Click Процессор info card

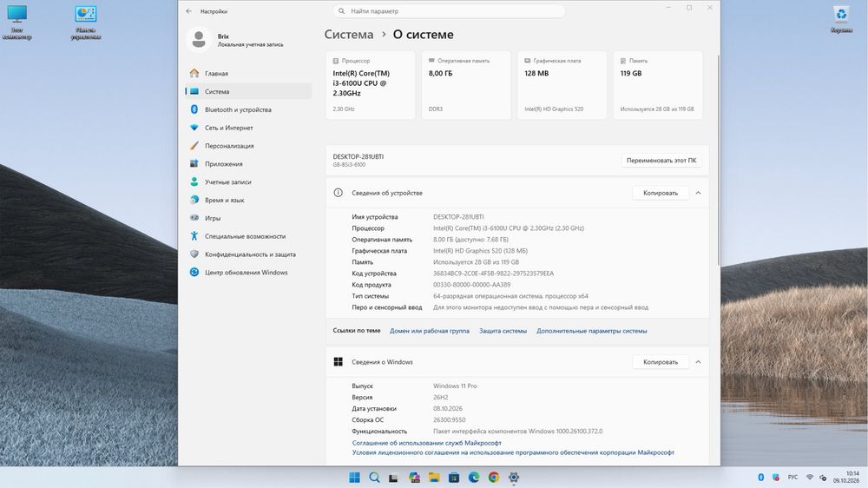[371, 85]
